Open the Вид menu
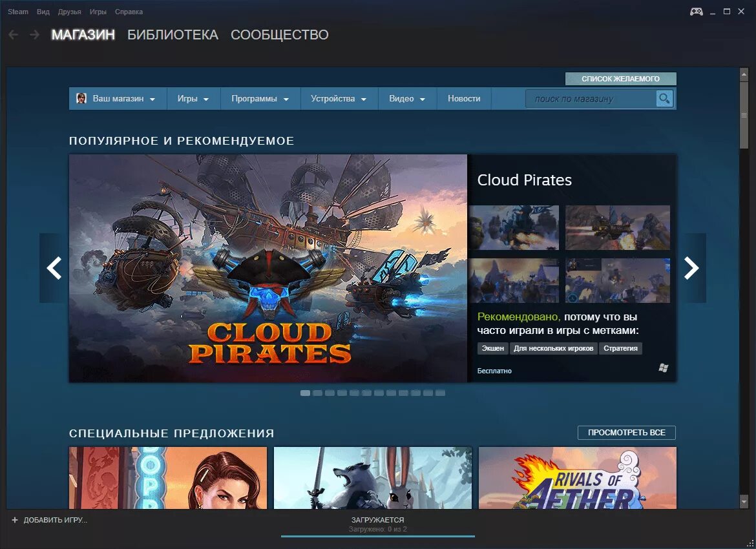This screenshot has height=549, width=756. click(43, 12)
